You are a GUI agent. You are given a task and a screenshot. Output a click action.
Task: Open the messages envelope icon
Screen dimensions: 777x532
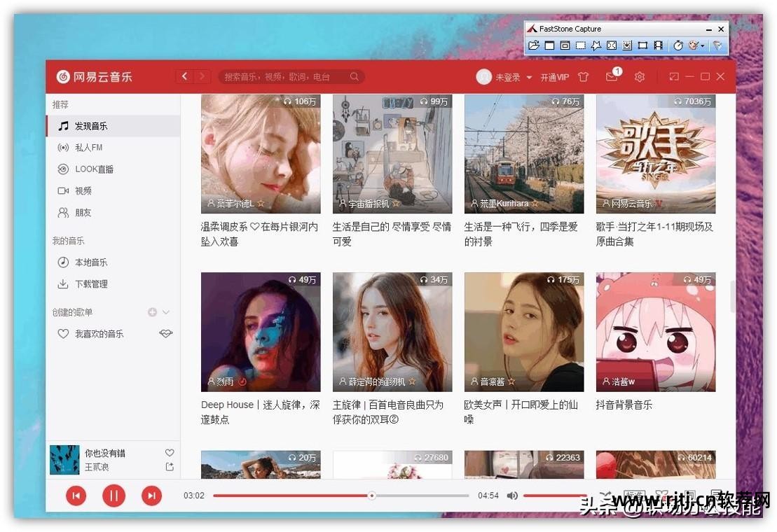click(612, 77)
